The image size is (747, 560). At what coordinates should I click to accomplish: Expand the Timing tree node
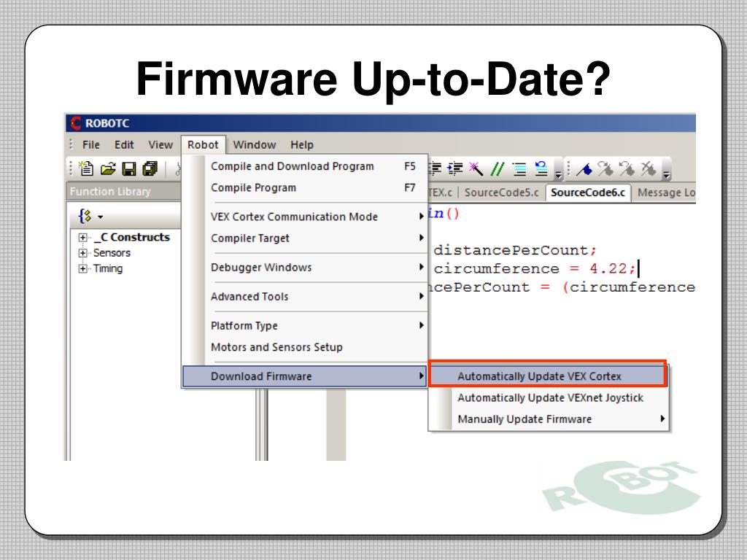(83, 268)
